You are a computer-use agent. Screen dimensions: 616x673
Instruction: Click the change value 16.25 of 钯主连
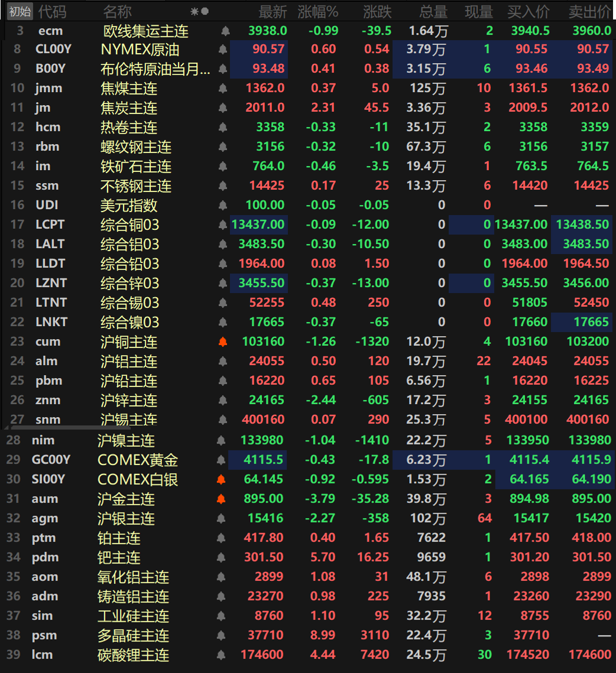click(x=373, y=557)
